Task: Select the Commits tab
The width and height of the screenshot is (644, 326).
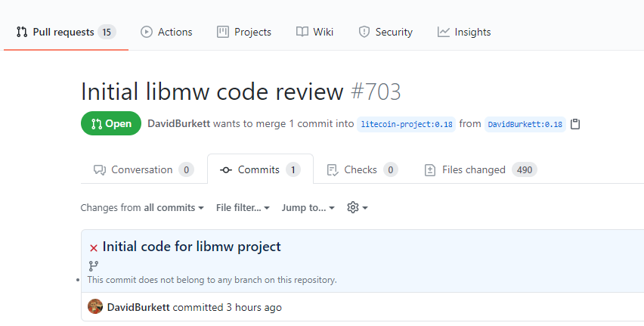Action: point(260,169)
